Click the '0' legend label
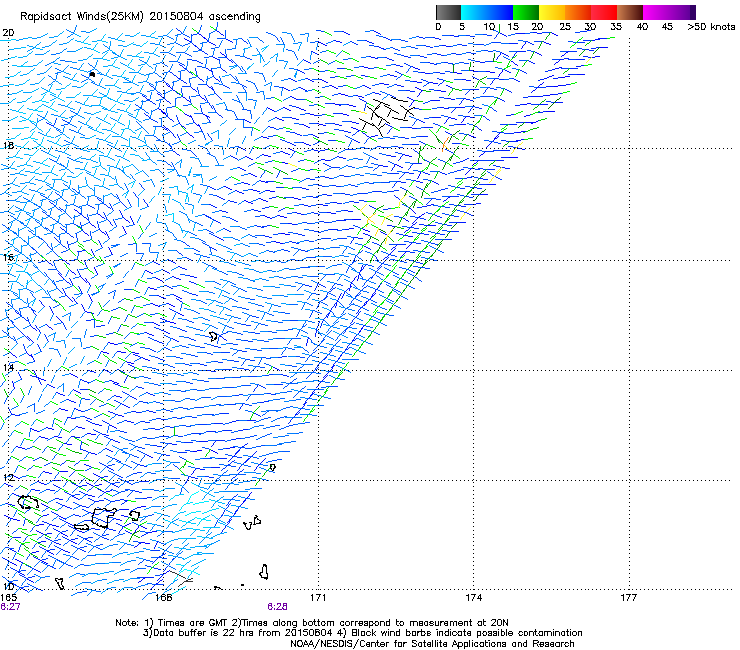The image size is (740, 650). (438, 27)
